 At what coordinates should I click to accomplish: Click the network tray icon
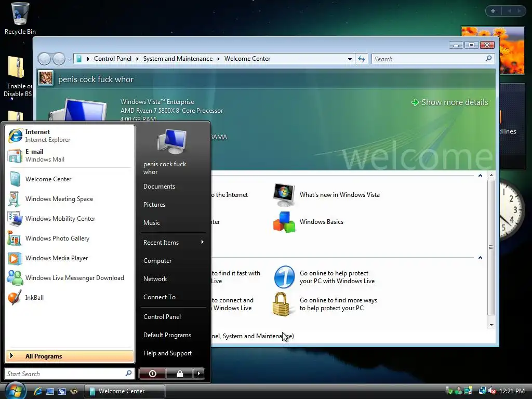click(482, 391)
